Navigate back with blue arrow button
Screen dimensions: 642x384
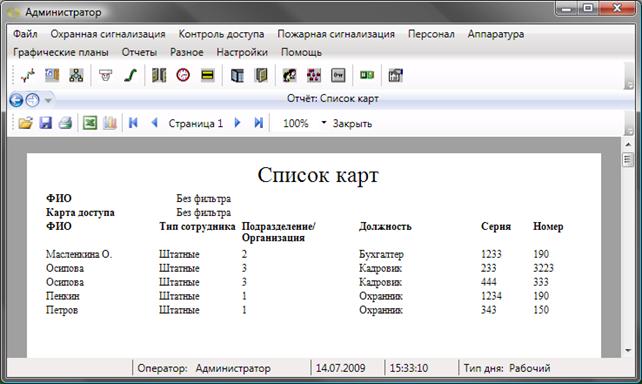[16, 100]
